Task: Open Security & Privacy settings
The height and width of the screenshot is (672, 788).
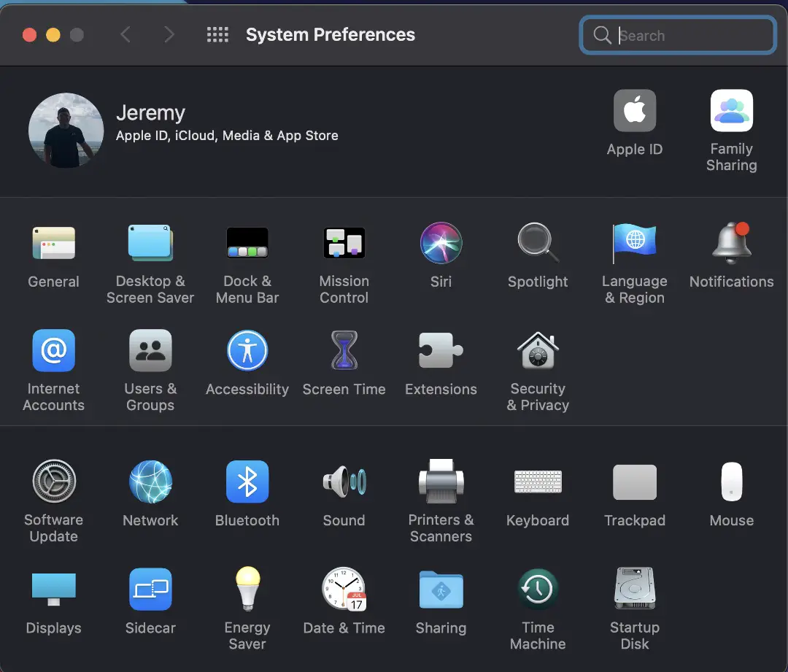Action: pos(538,350)
